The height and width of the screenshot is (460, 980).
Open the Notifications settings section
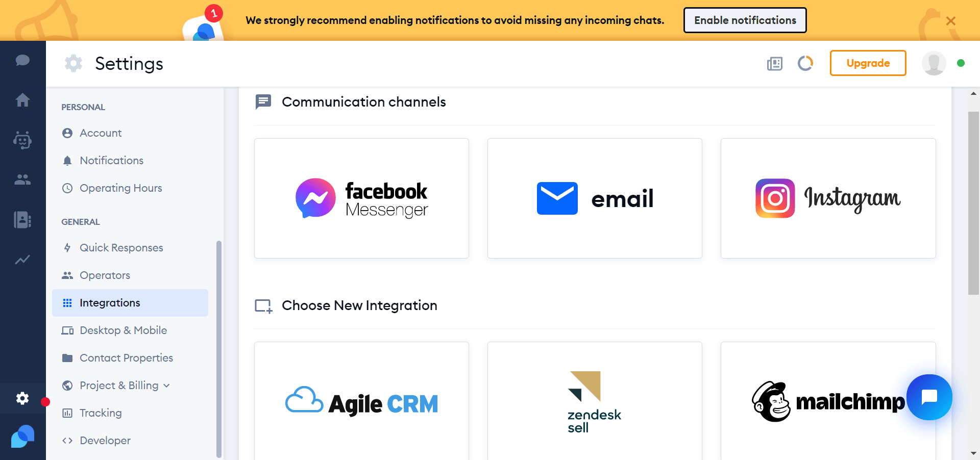pos(111,160)
